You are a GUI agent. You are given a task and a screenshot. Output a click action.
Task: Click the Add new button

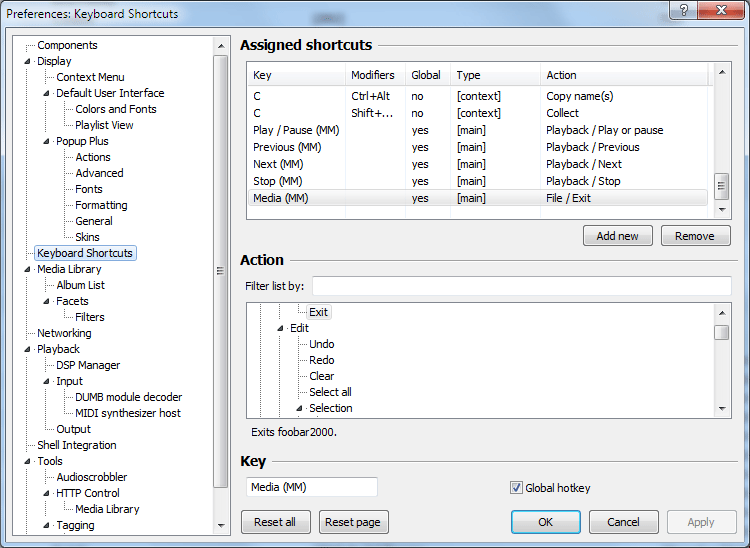[x=617, y=236]
